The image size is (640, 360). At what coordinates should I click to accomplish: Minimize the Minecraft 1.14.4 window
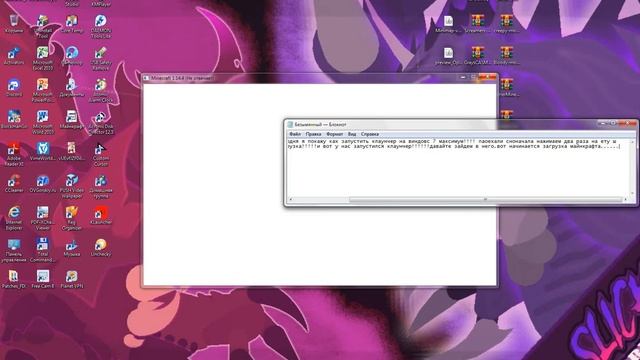point(463,77)
